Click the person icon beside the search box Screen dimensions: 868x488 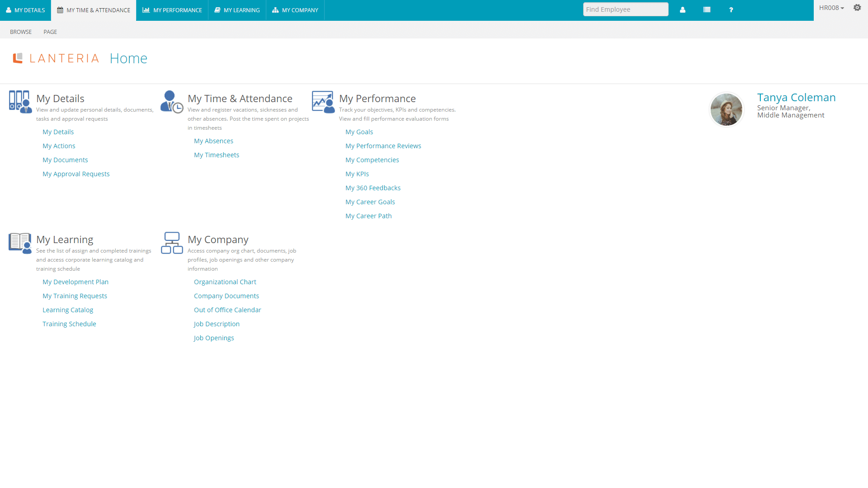coord(683,10)
